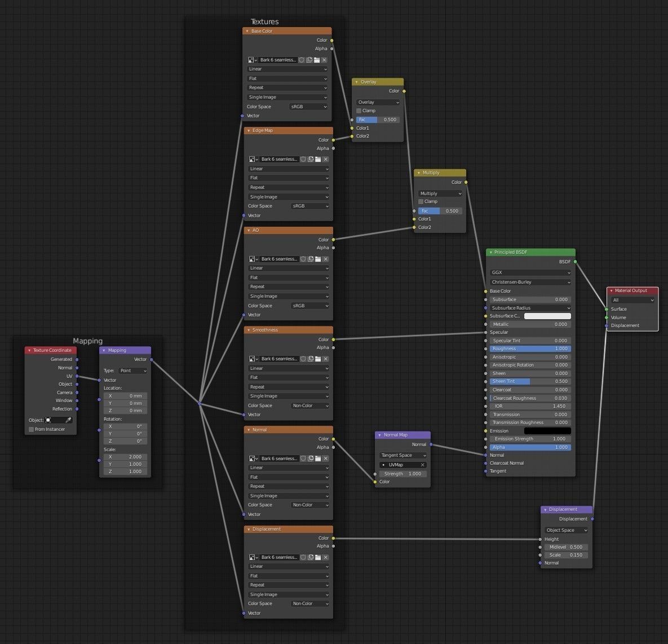The width and height of the screenshot is (668, 644).
Task: Open image folder icon on Base Color node
Action: tap(317, 60)
